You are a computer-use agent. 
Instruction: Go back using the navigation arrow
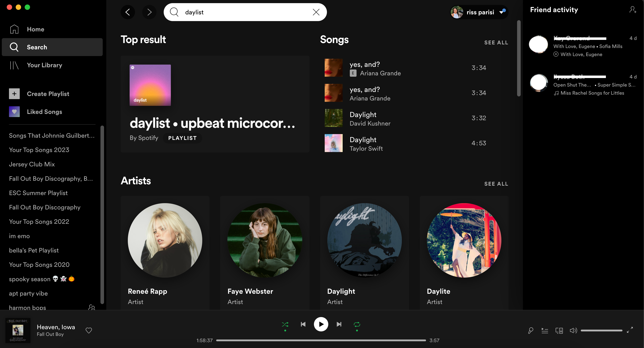click(x=128, y=12)
